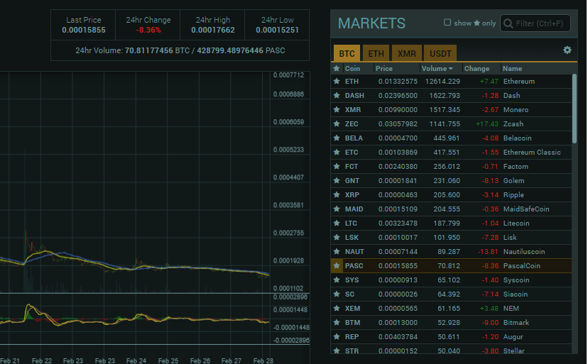Image resolution: width=588 pixels, height=364 pixels.
Task: Open the markets settings gear
Action: (x=567, y=50)
